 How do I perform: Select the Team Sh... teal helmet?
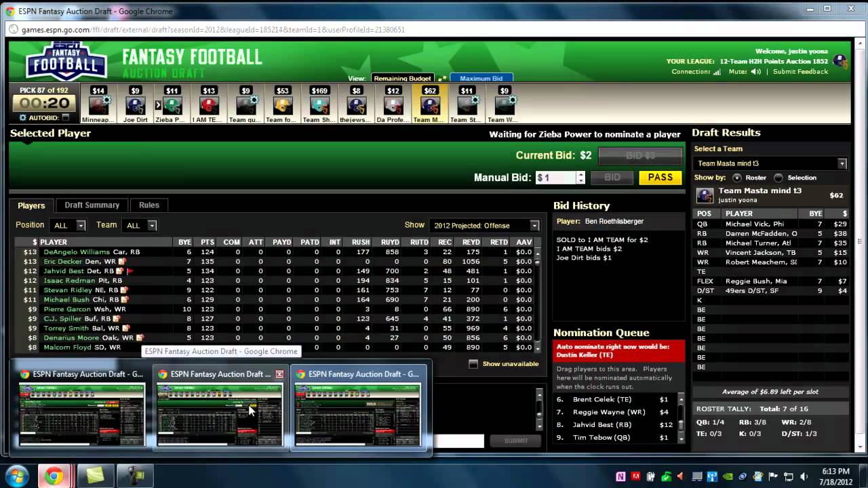pos(319,106)
